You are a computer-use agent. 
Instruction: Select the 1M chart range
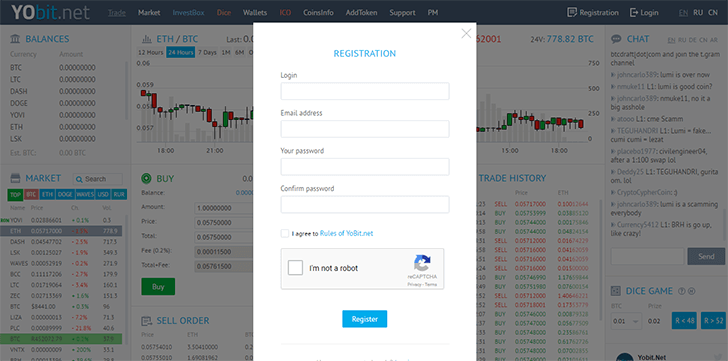226,52
